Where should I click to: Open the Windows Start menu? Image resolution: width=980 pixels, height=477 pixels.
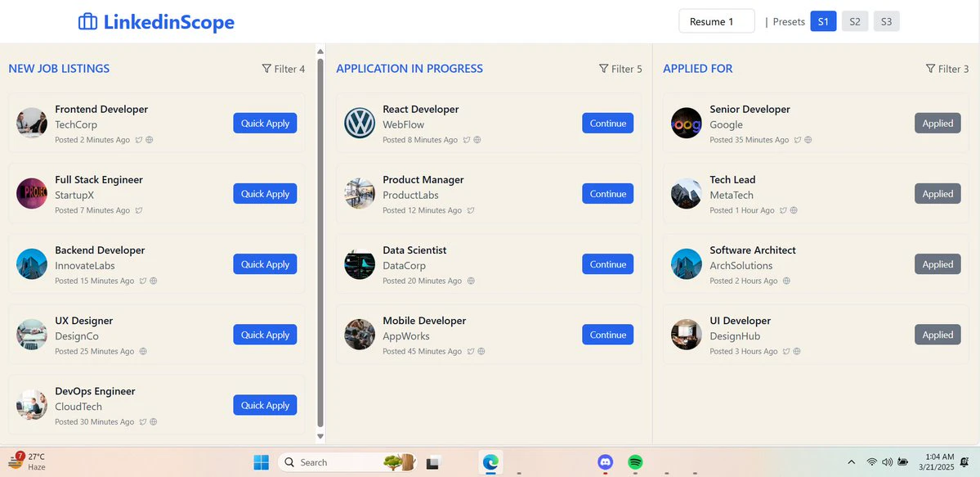(x=262, y=462)
